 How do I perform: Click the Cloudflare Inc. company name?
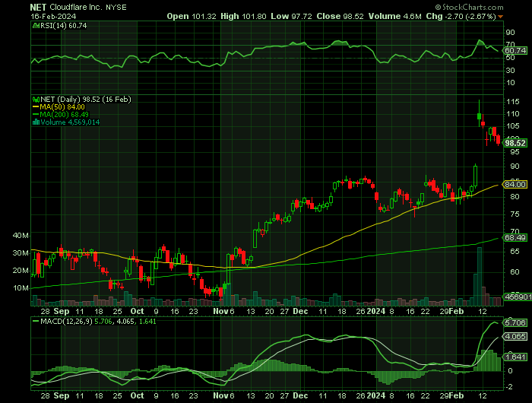(76, 7)
